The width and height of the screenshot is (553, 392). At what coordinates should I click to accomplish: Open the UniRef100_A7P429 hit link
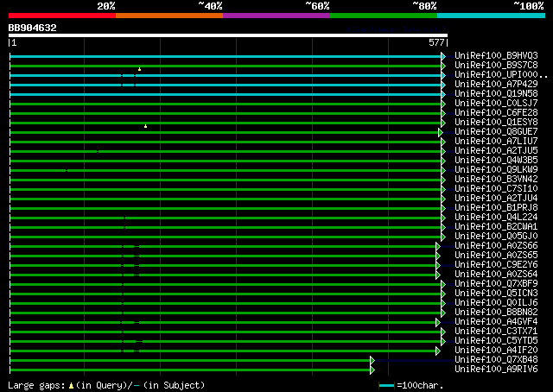496,85
